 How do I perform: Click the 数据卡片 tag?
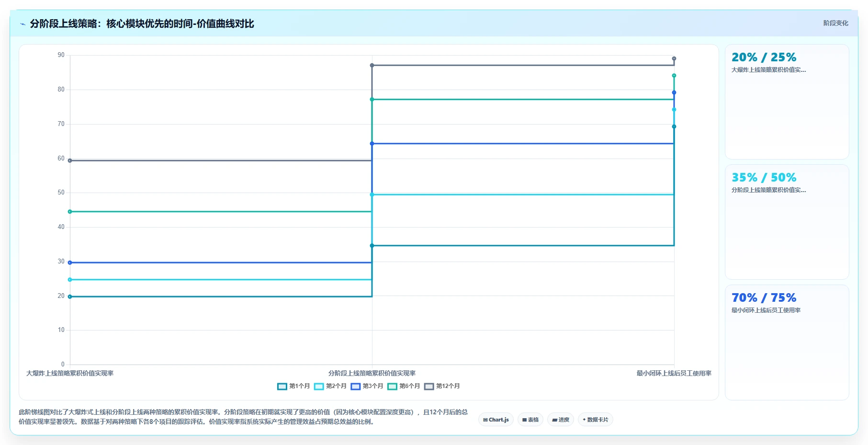[x=596, y=420]
